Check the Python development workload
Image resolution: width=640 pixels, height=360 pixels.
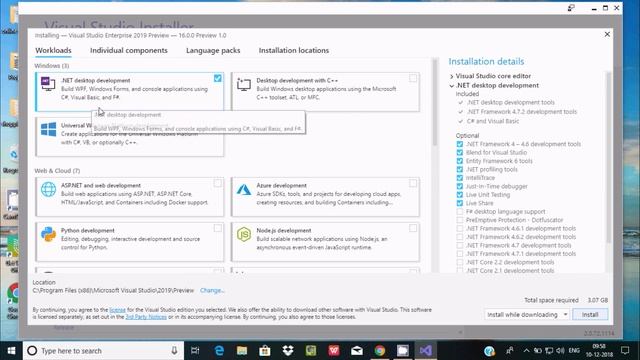218,228
